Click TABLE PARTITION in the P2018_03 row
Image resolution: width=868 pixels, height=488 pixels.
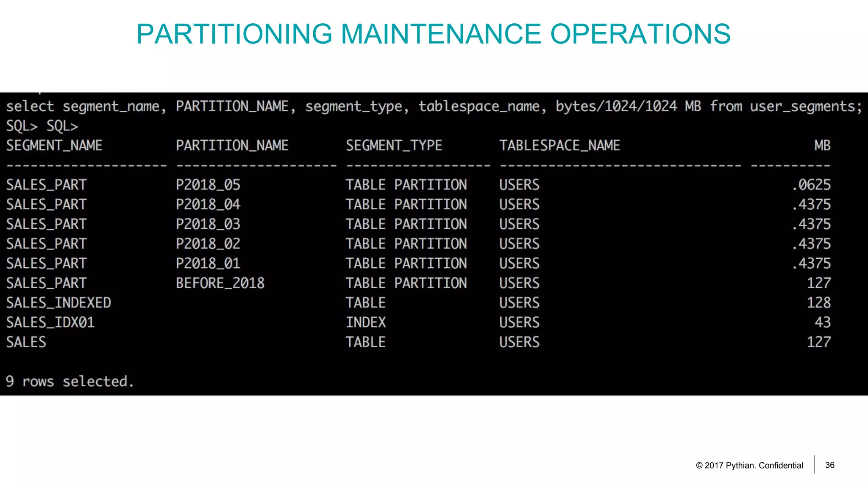click(406, 224)
